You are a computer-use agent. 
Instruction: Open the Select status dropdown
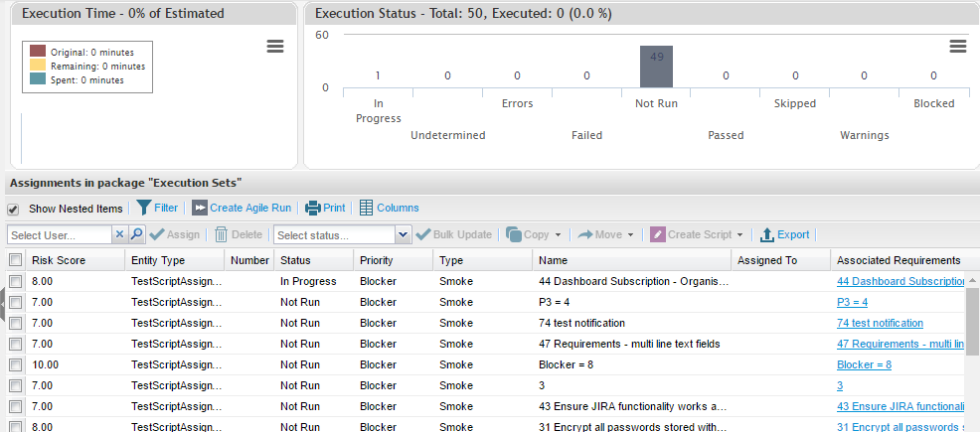(403, 235)
